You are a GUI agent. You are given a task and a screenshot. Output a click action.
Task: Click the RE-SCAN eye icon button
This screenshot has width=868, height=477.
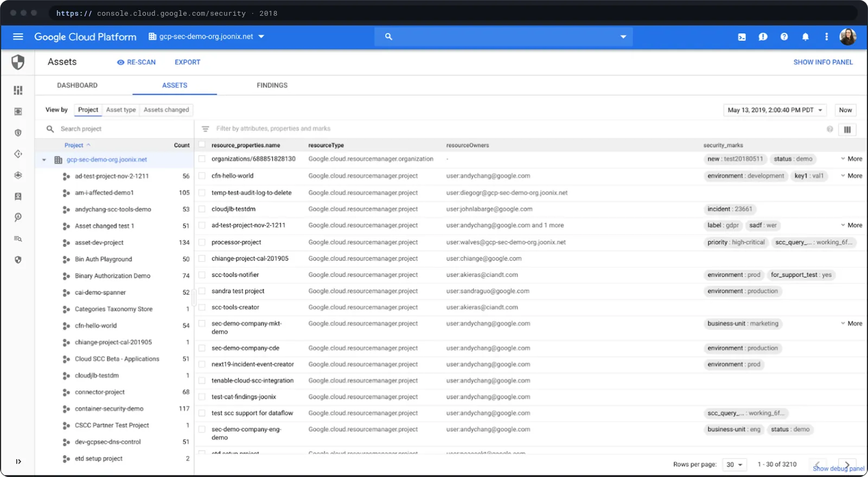136,62
